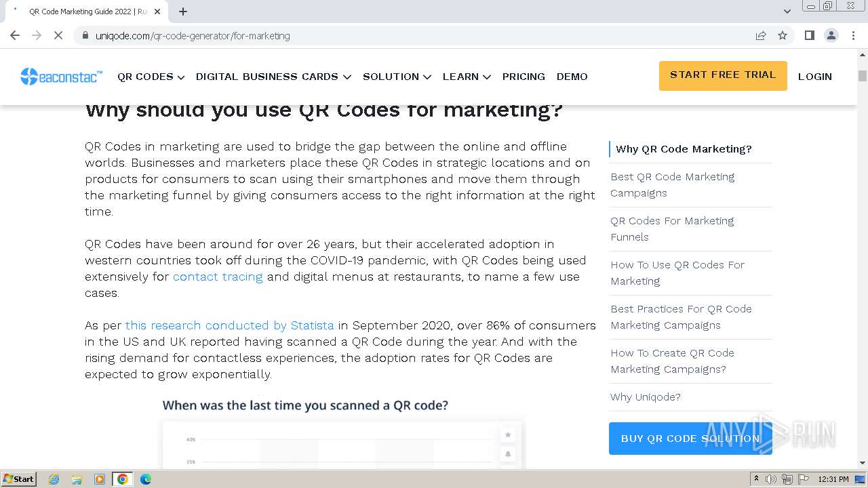Expand DIGITAL BUSINESS CARDS menu
Screen dimensions: 868x488
tap(273, 77)
